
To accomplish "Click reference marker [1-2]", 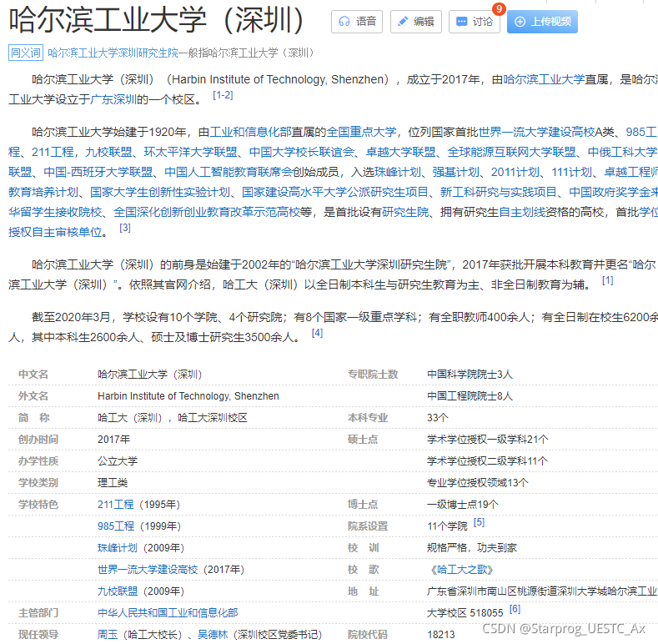I will [x=223, y=95].
